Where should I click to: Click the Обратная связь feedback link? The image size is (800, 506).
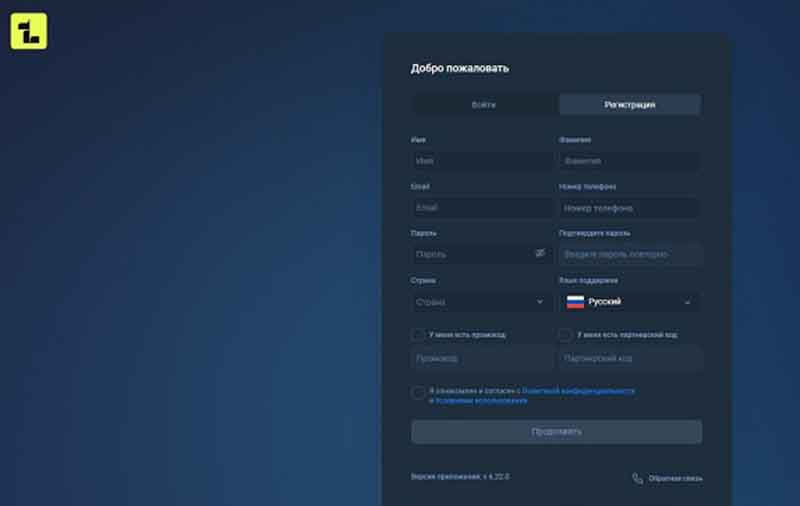click(675, 478)
